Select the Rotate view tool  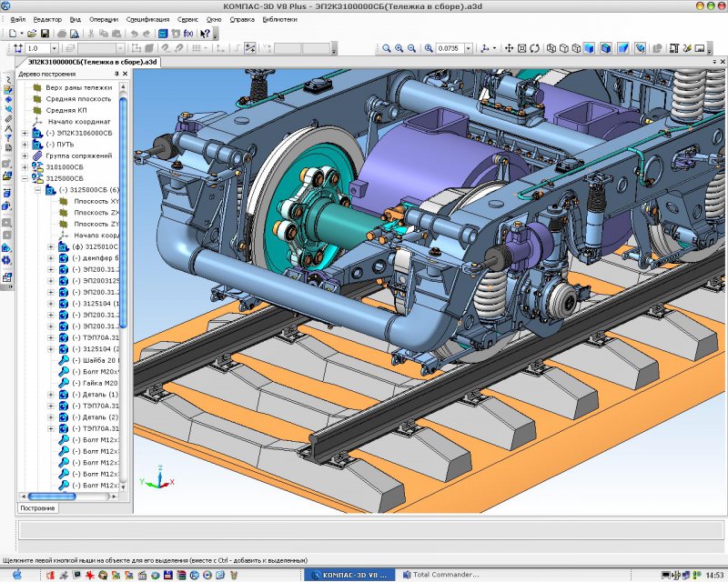coord(535,48)
